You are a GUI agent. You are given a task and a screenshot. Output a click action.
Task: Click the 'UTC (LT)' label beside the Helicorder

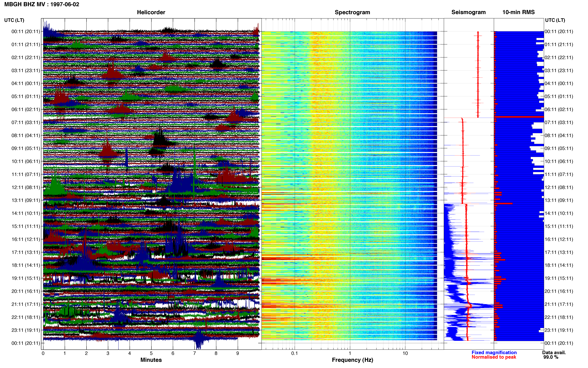coord(14,20)
